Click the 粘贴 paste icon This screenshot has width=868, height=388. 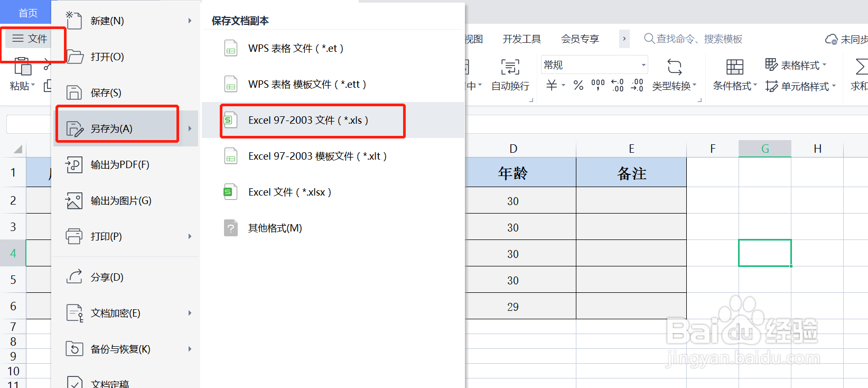coord(23,67)
